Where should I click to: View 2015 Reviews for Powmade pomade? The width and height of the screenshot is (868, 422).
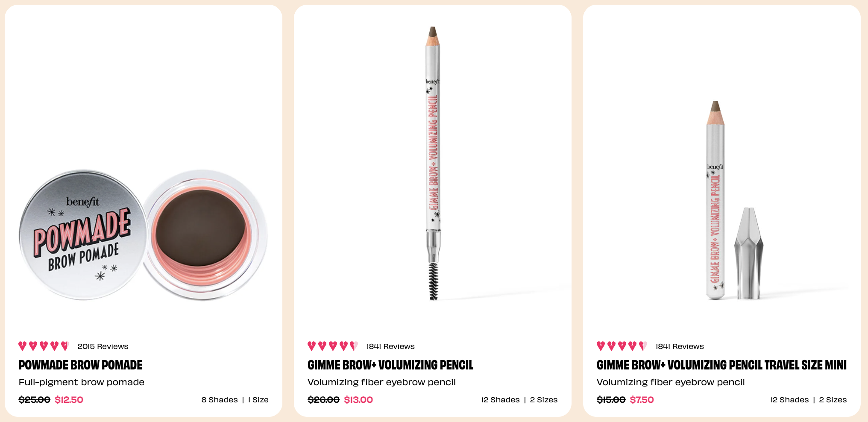(103, 346)
